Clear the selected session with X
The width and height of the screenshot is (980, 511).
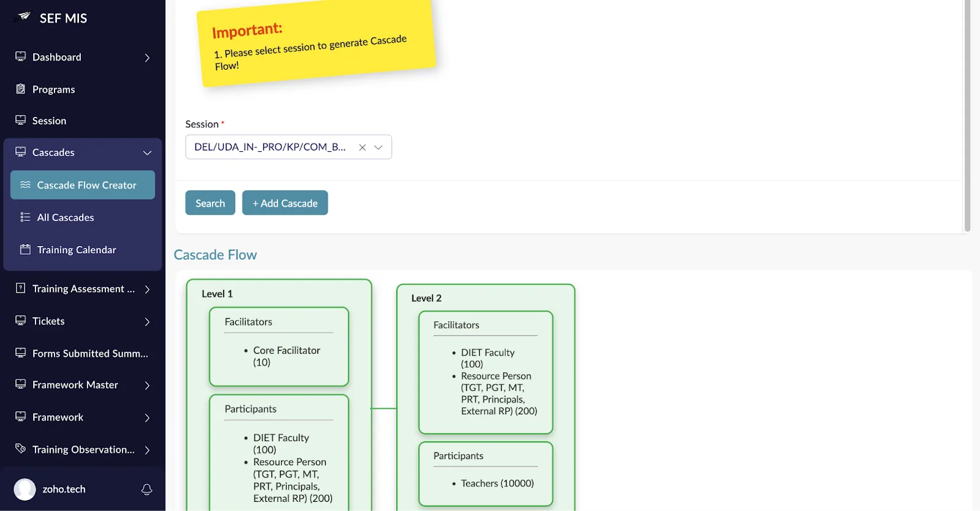click(x=363, y=147)
